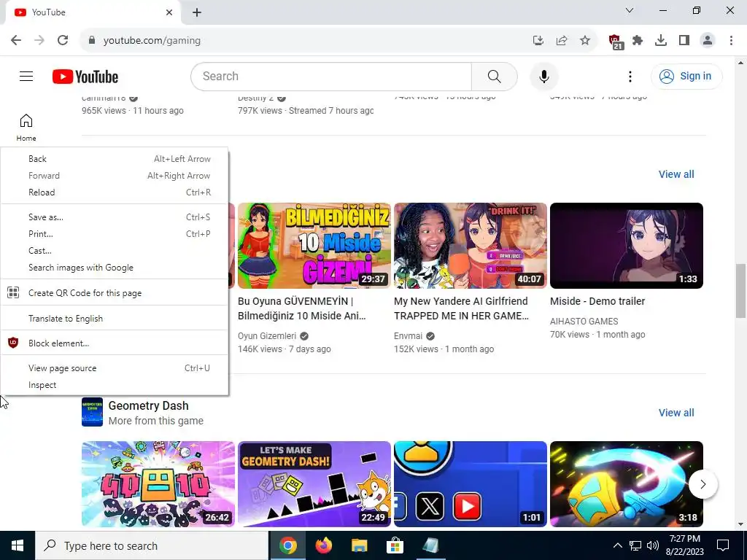This screenshot has height=560, width=747.
Task: Click the YouTube search input field
Action: click(x=331, y=76)
